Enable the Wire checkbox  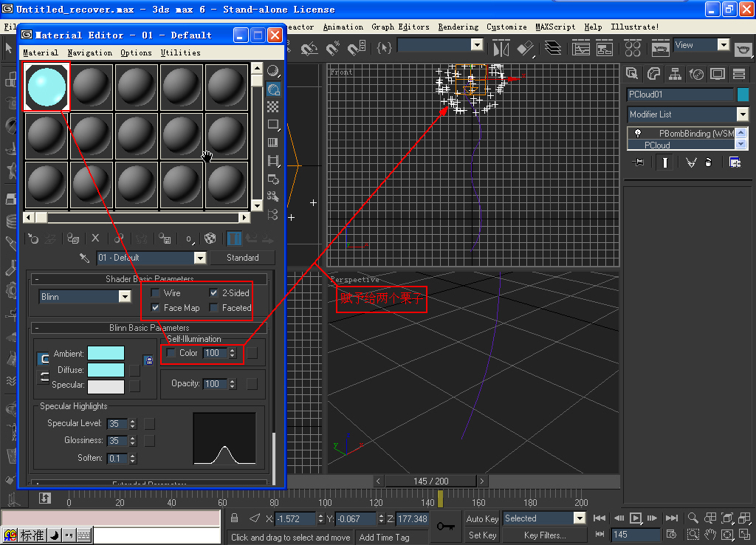pos(155,292)
